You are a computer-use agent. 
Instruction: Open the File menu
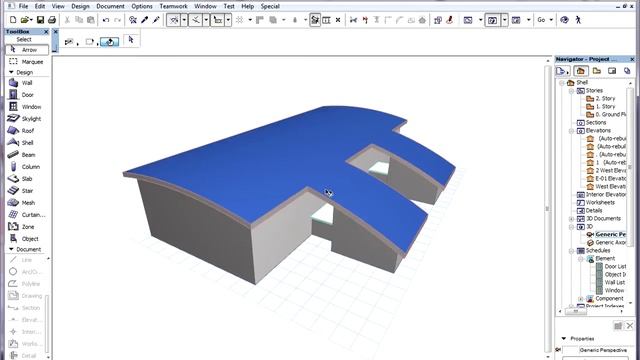[x=23, y=6]
